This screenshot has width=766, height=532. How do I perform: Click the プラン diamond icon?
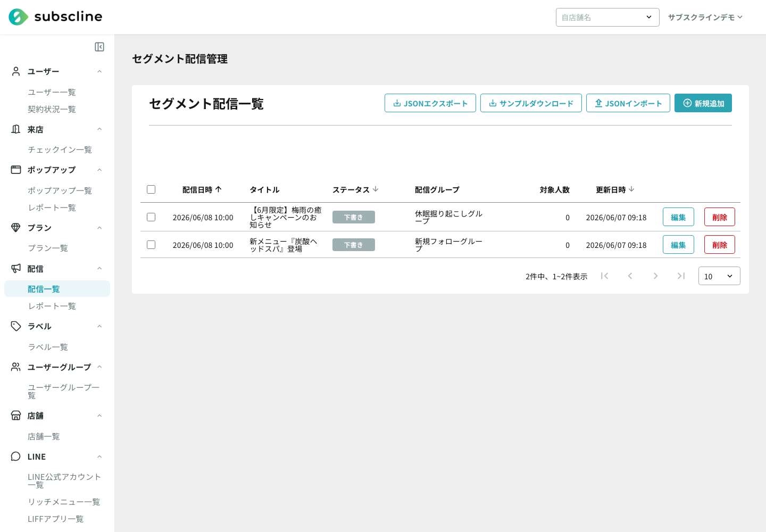[16, 228]
